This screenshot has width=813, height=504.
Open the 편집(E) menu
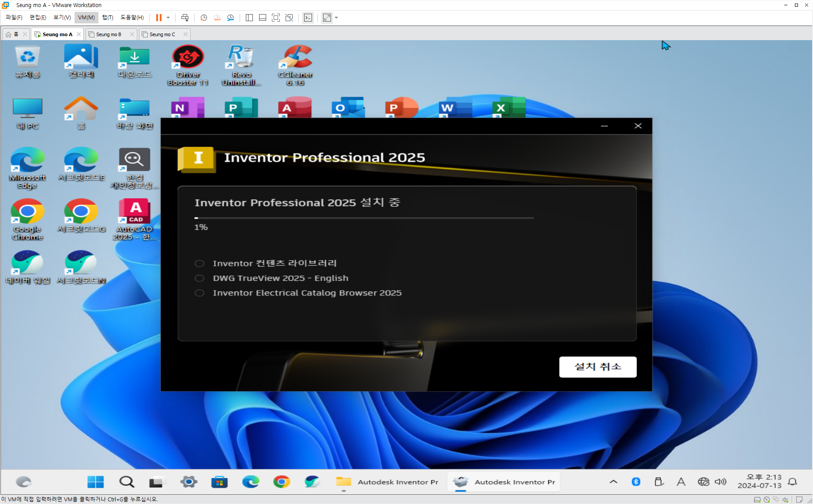point(38,18)
